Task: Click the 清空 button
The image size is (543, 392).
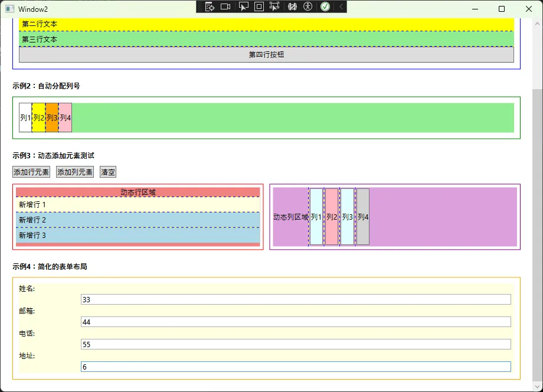Action: pos(108,172)
